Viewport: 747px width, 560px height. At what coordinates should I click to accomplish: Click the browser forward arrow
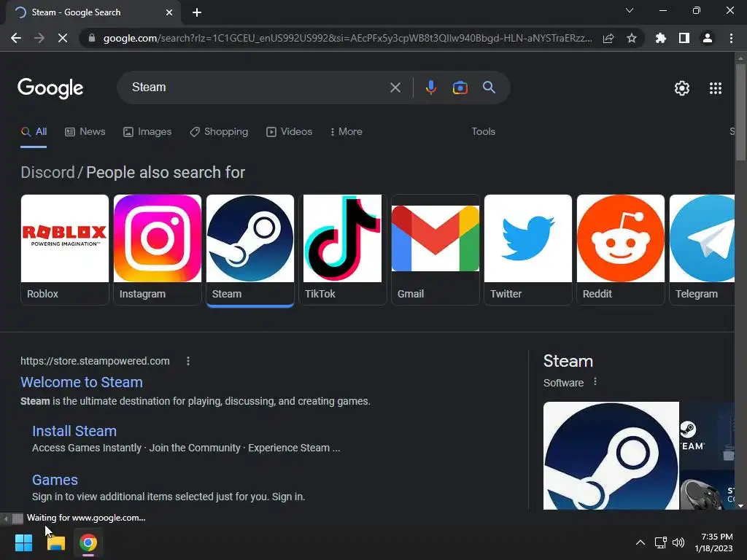tap(39, 38)
